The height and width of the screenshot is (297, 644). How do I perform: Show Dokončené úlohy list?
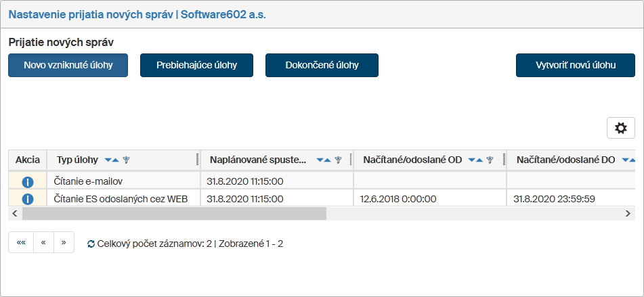pos(322,66)
